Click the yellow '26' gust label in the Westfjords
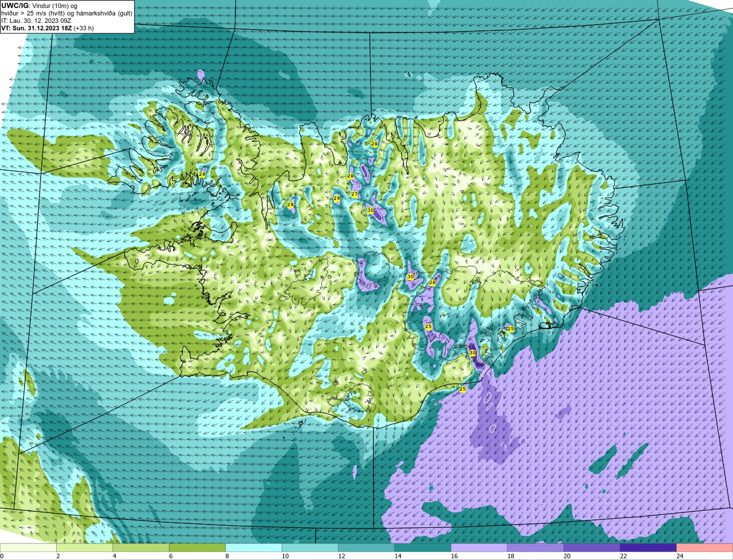This screenshot has width=733, height=560. pos(202,174)
